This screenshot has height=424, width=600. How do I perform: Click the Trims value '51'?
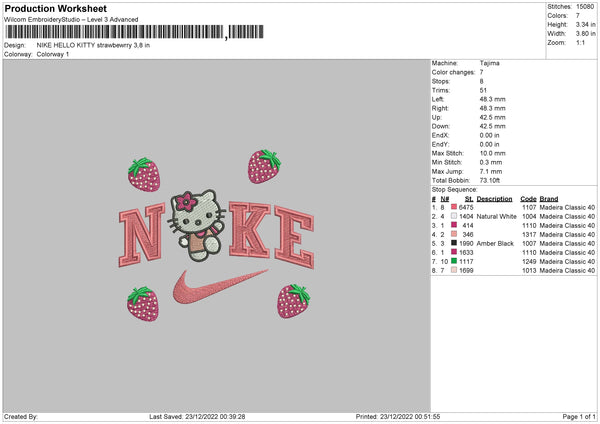pos(483,90)
